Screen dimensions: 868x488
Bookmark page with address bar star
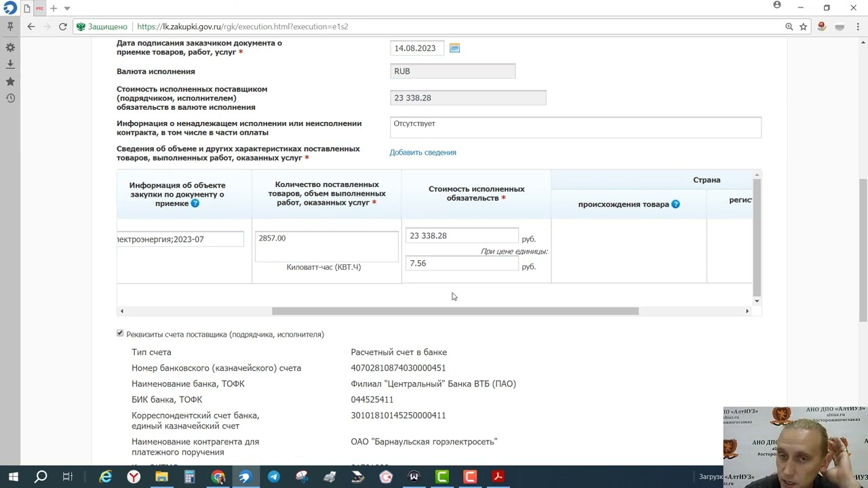803,26
